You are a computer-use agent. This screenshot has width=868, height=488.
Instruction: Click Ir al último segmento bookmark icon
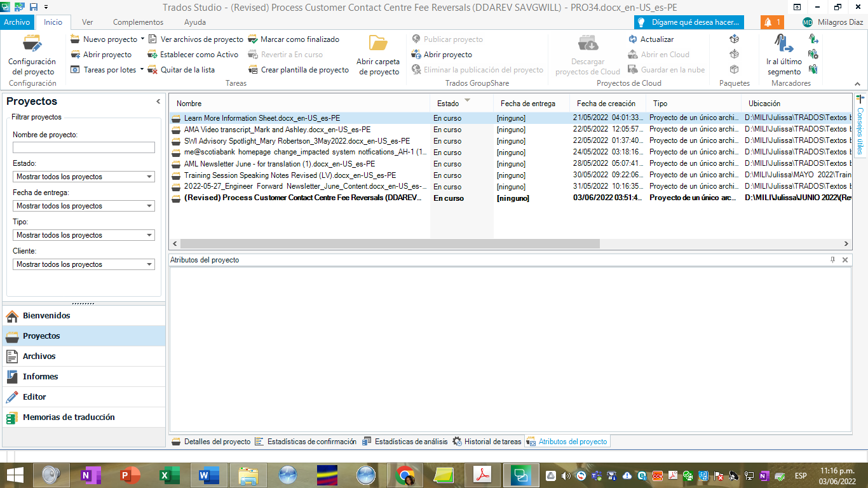pyautogui.click(x=784, y=43)
